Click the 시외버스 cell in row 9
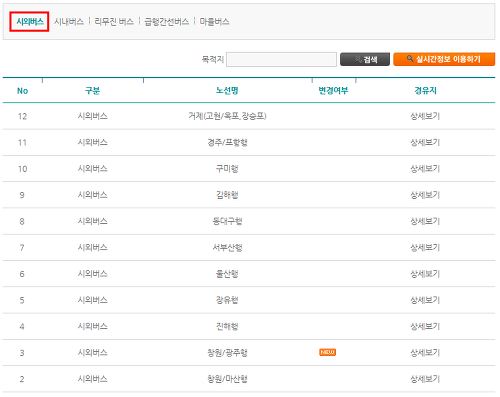The image size is (500, 397). pyautogui.click(x=93, y=195)
